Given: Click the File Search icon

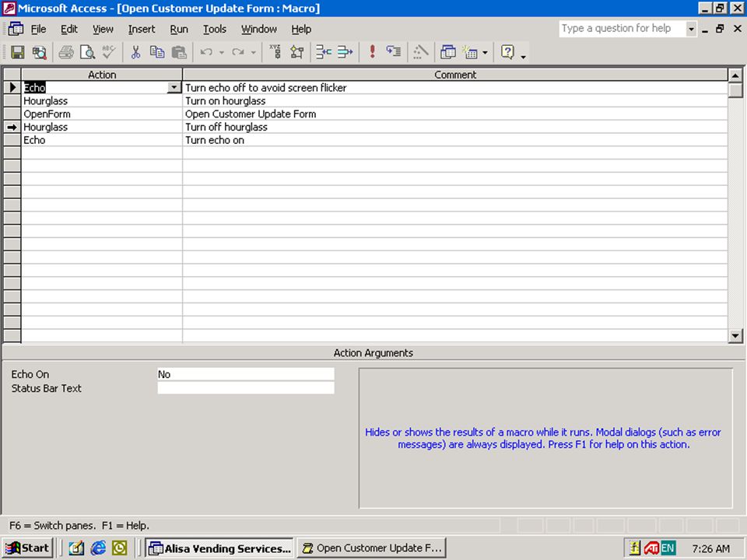Looking at the screenshot, I should click(x=39, y=52).
